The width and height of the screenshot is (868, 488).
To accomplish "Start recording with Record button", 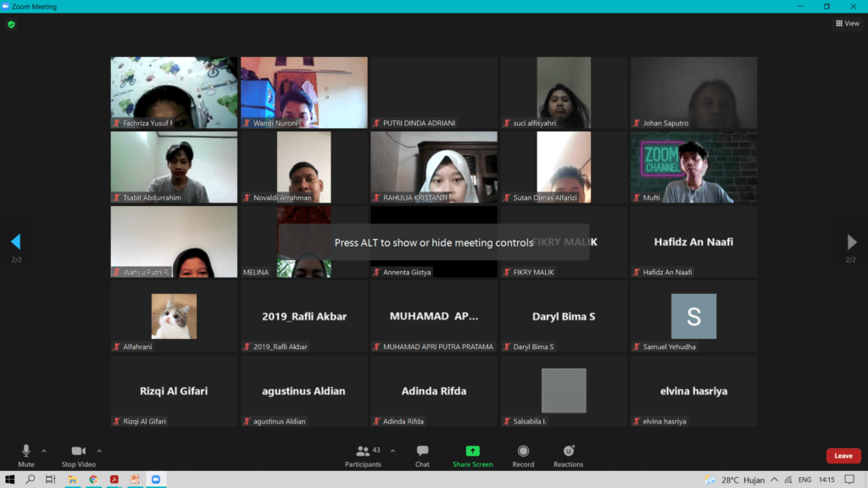I will coord(523,452).
